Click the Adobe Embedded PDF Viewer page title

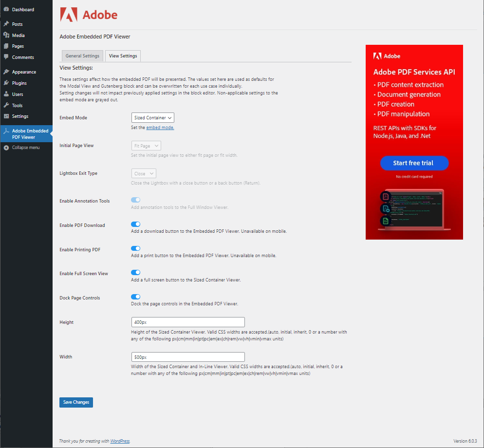pos(95,37)
